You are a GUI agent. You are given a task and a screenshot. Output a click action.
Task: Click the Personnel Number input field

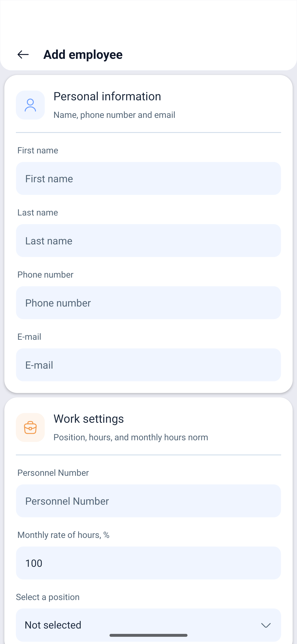coord(148,501)
